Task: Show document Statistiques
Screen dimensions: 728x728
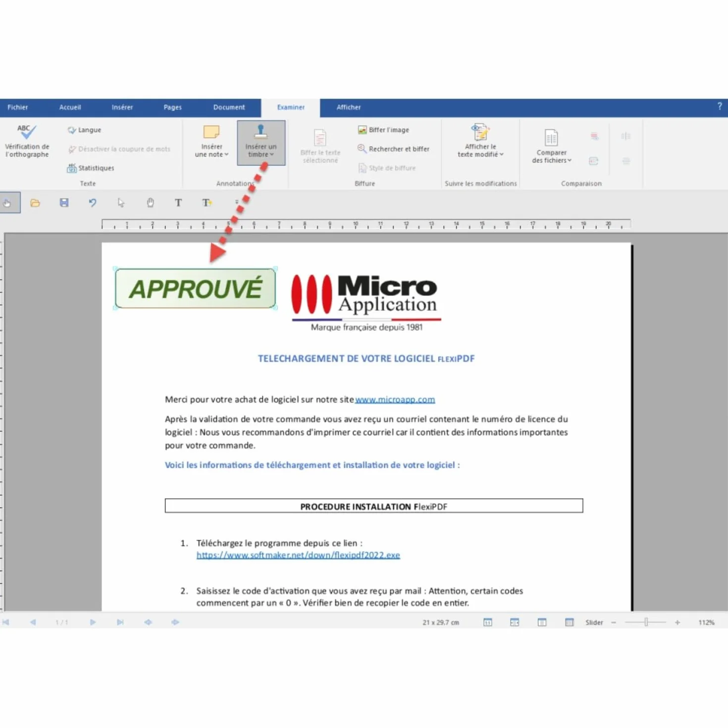Action: 91,168
